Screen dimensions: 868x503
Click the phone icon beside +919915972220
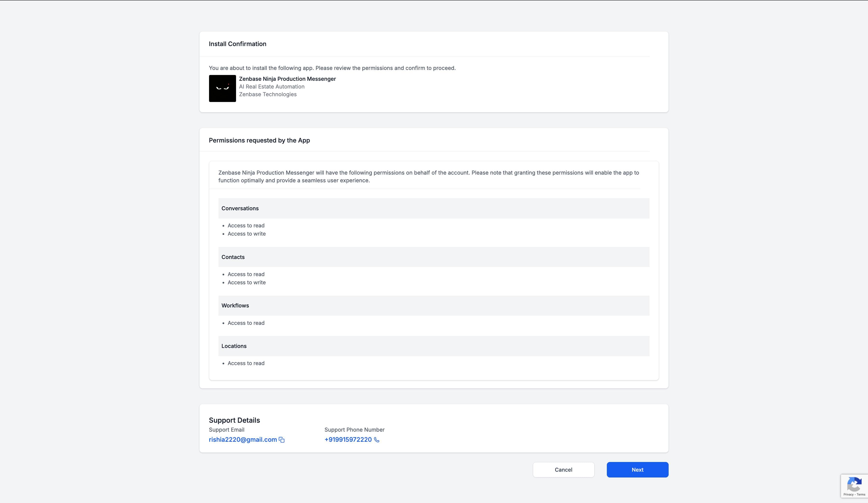pyautogui.click(x=376, y=440)
